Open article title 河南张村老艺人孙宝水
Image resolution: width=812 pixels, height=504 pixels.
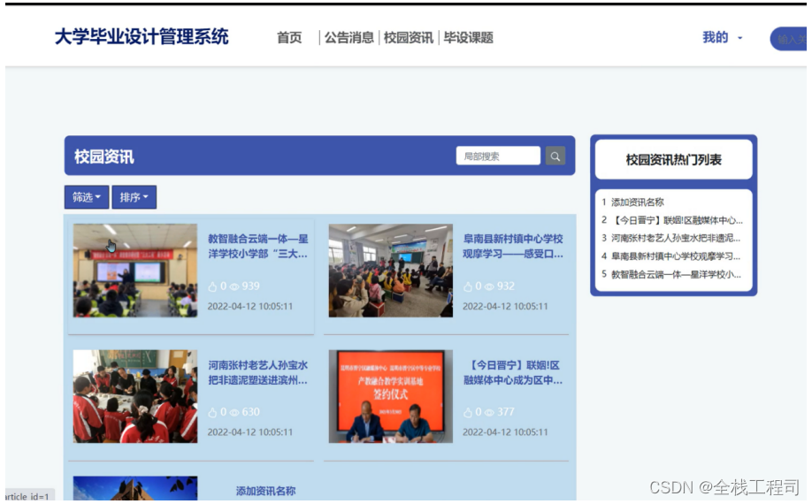[258, 372]
